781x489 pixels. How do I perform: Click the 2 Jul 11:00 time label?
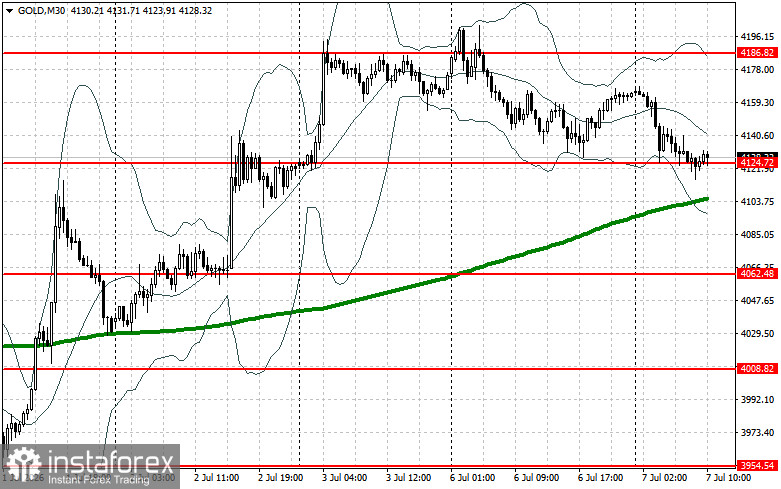click(x=216, y=478)
